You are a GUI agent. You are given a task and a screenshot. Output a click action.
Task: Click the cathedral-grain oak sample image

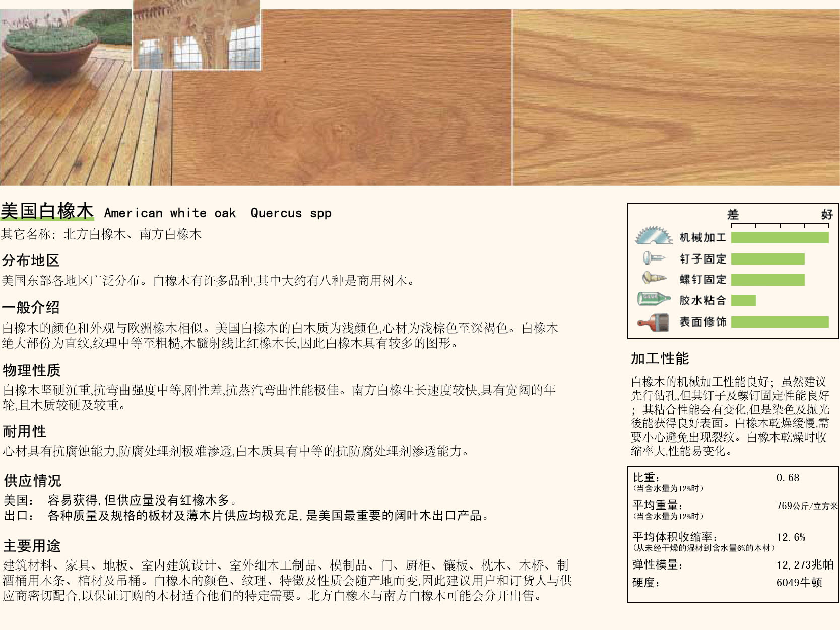click(x=676, y=98)
